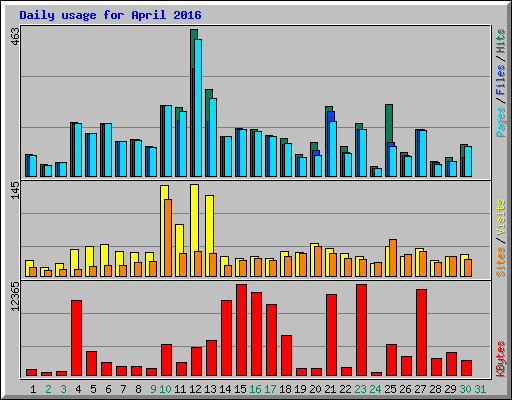This screenshot has width=512, height=400.
Task: Click day label "18" on the x-axis
Action: tap(285, 389)
